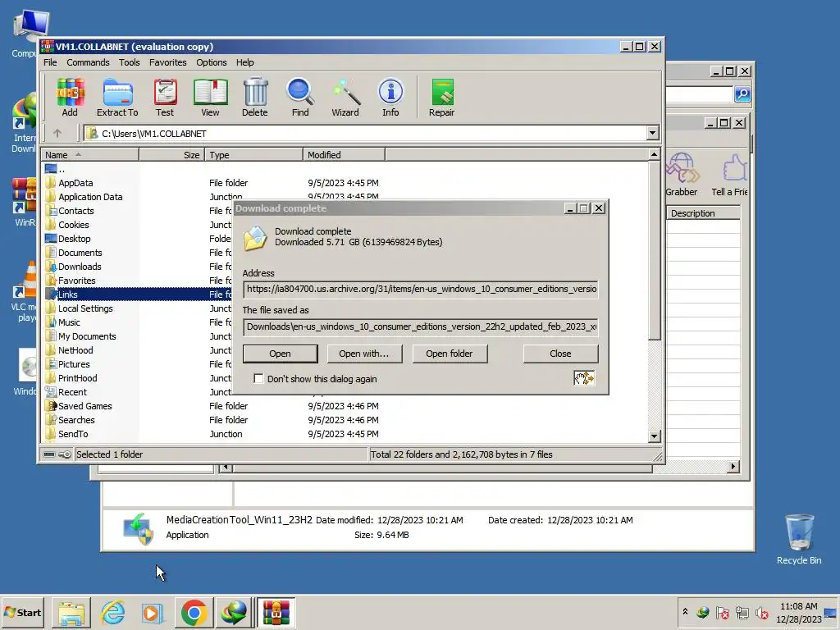The width and height of the screenshot is (840, 630).
Task: Click the search icon in background window
Action: coord(742,94)
